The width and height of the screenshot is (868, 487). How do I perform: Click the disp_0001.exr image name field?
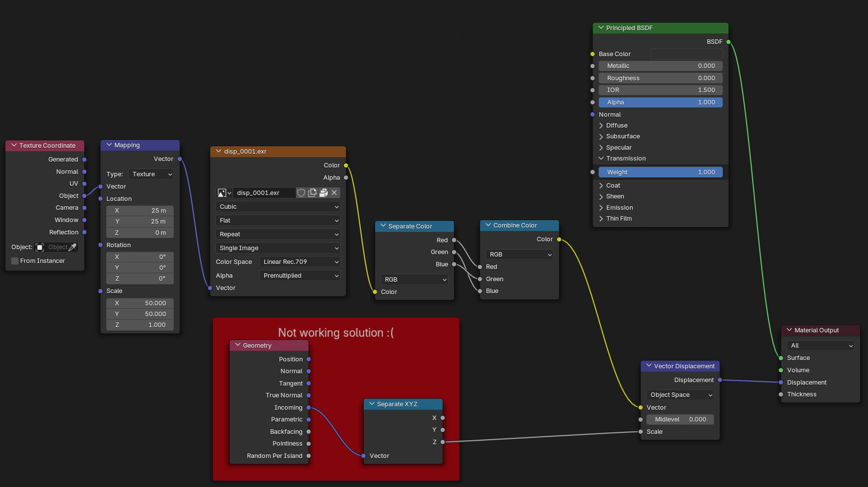(264, 193)
